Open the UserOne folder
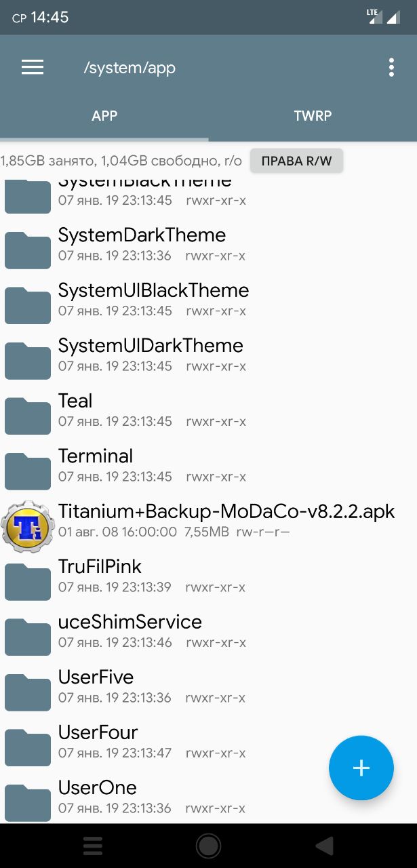The width and height of the screenshot is (417, 868). pos(208,797)
